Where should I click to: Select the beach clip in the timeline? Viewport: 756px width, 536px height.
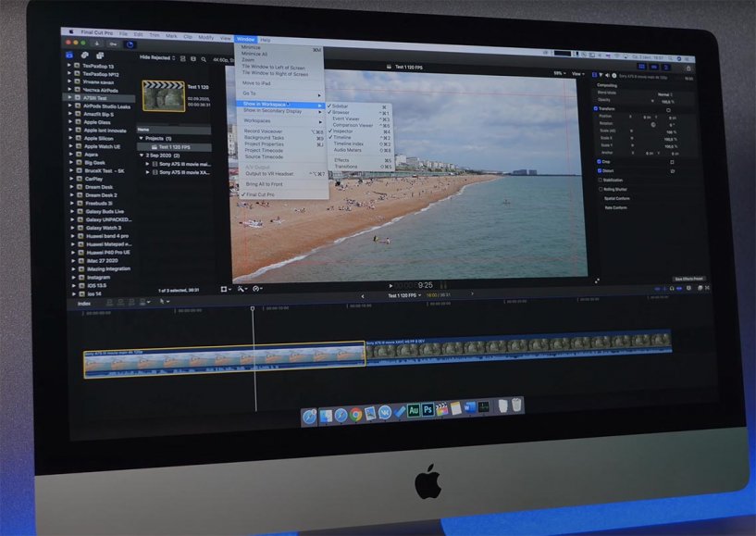(x=224, y=359)
